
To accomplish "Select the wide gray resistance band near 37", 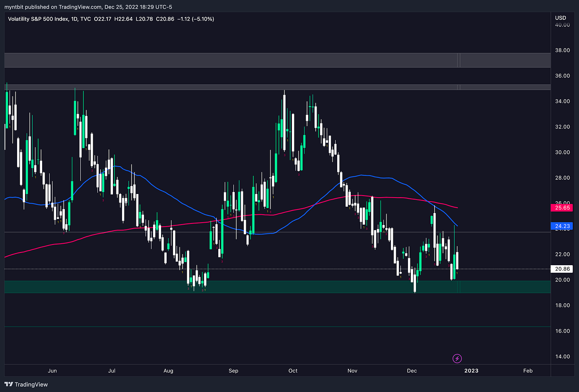I will coord(278,60).
